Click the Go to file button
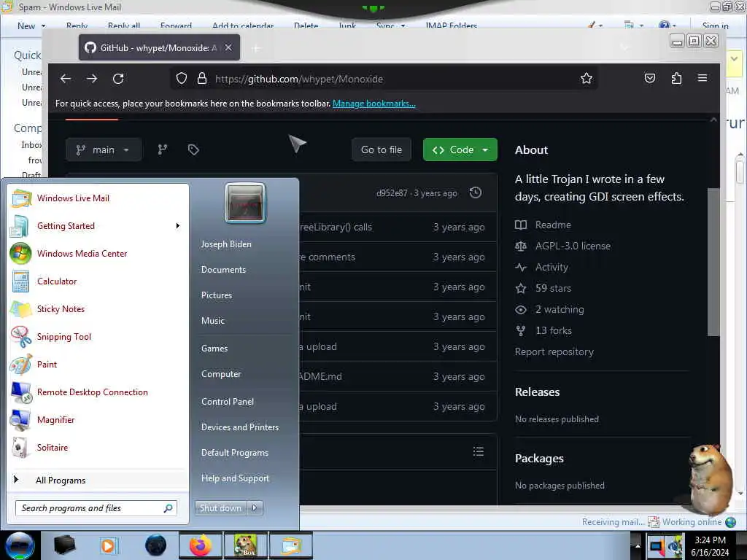Viewport: 747px width, 560px height. pos(382,149)
